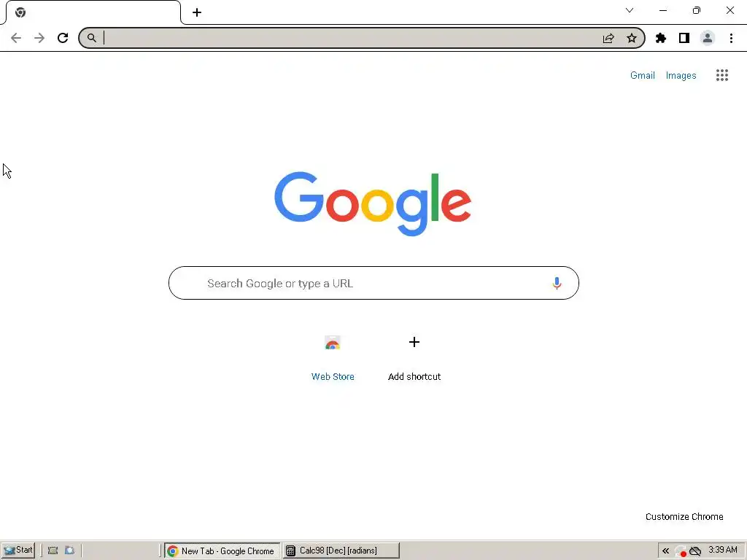
Task: Open the Web Store shortcut icon
Action: 333,343
